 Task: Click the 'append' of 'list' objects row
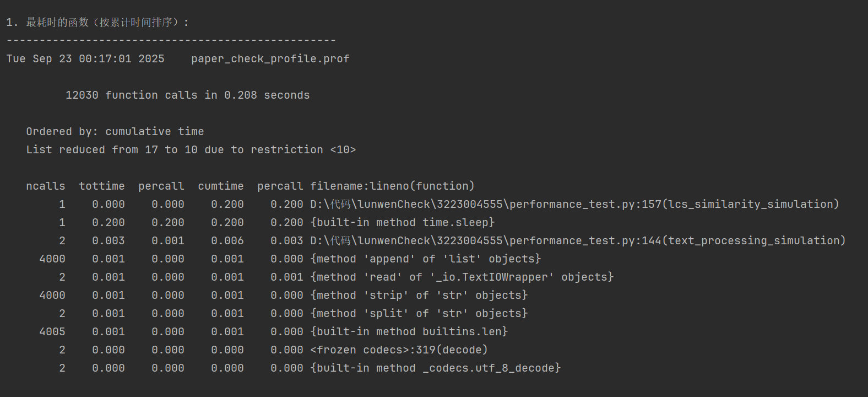coord(426,259)
